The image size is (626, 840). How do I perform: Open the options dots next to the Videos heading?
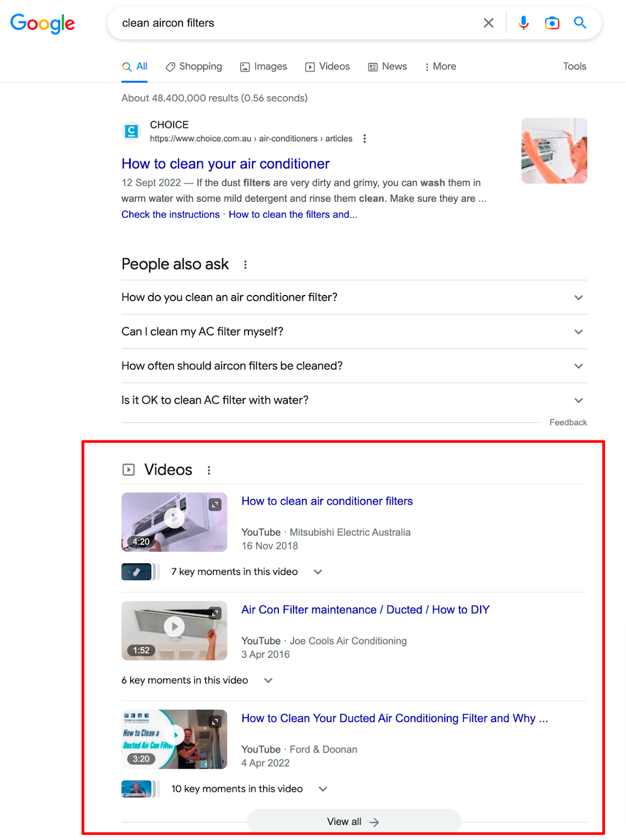point(209,470)
